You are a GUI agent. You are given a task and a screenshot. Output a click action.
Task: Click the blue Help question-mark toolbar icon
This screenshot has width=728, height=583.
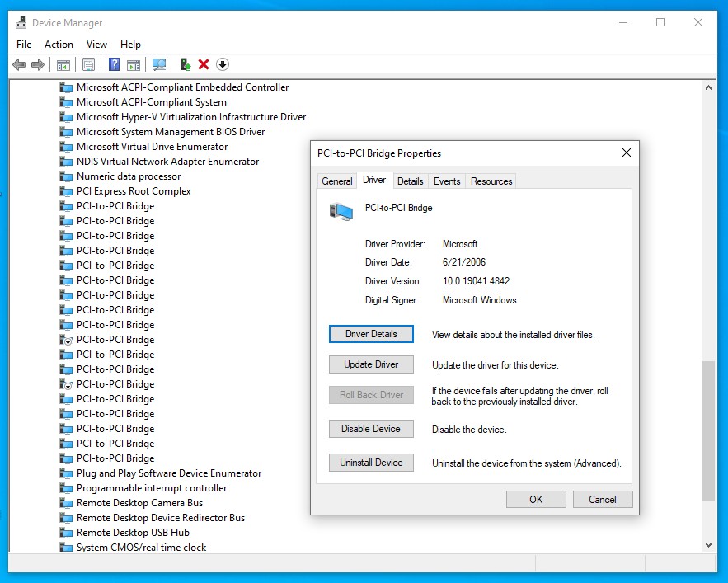click(115, 64)
